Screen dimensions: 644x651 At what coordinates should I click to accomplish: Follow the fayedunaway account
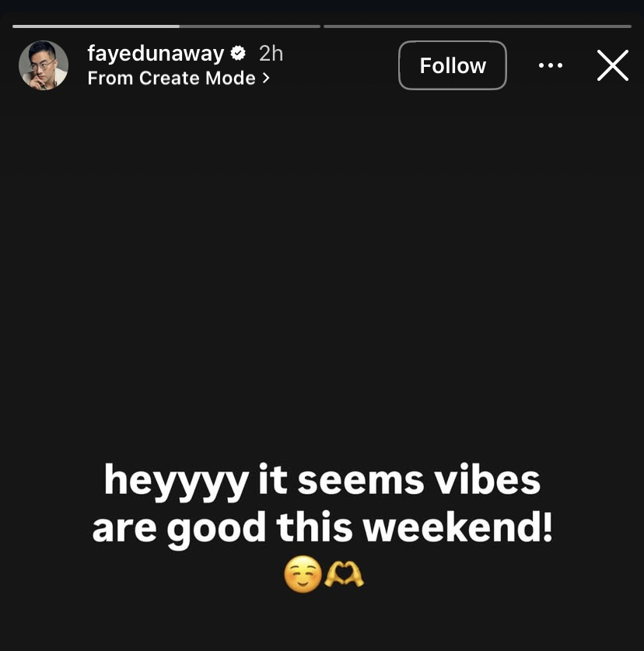[x=453, y=65]
